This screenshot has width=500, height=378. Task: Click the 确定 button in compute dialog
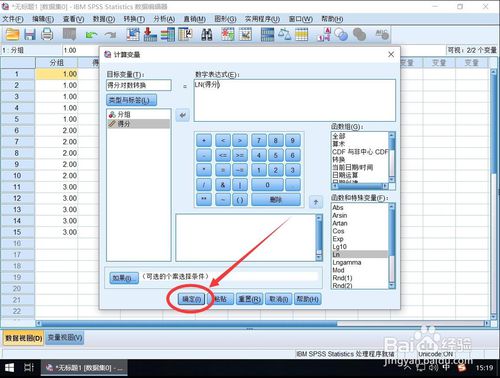point(191,299)
